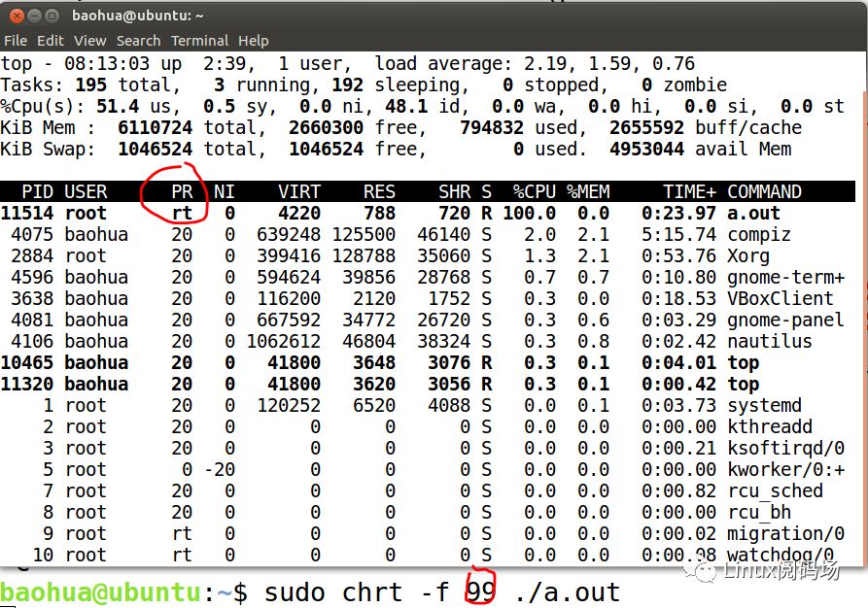The image size is (868, 608).
Task: Click the USER column header
Action: click(86, 191)
